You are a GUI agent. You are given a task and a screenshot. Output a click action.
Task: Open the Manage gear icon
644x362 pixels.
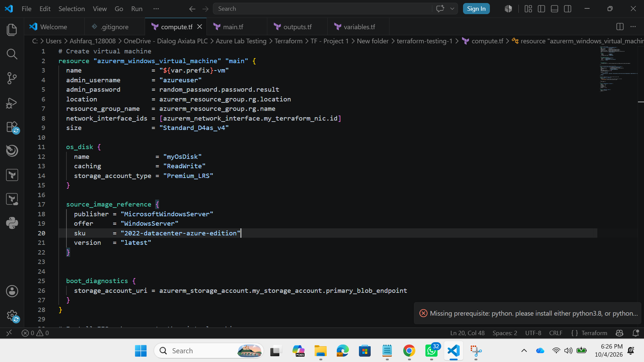[12, 316]
